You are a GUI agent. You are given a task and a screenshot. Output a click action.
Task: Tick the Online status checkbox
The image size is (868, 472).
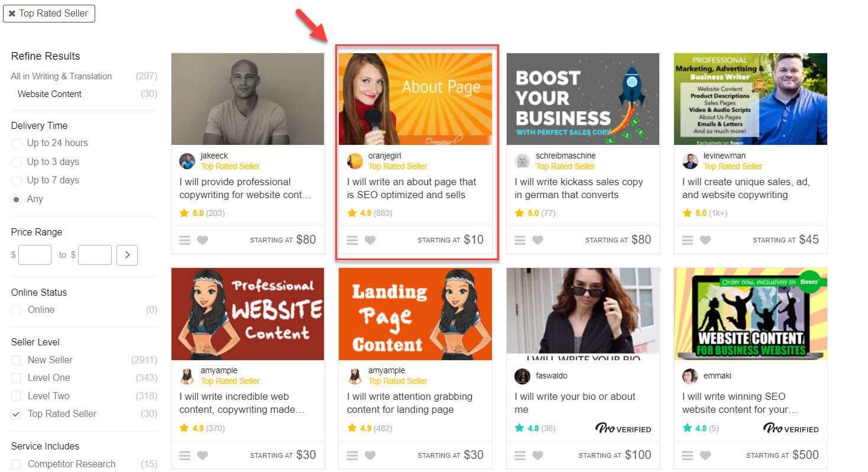point(16,310)
